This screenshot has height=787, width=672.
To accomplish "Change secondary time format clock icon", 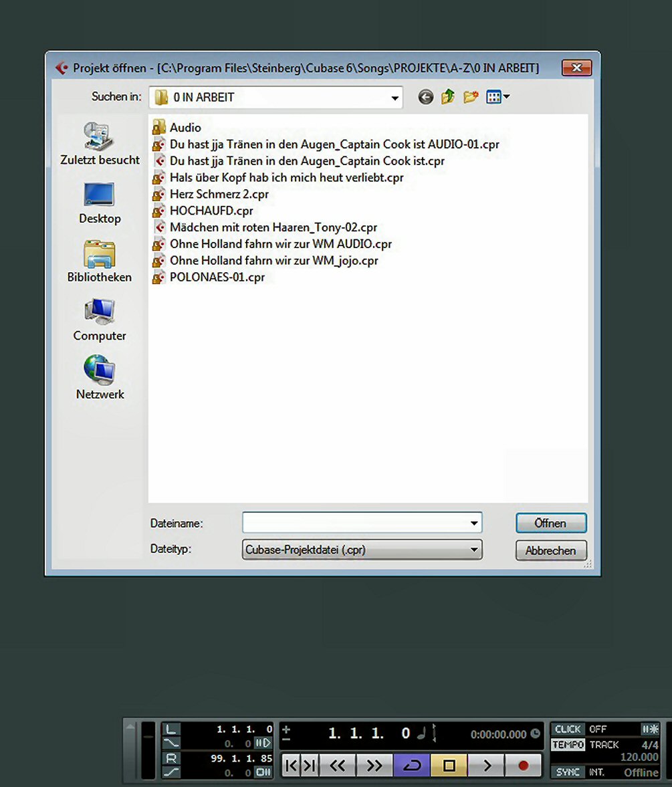I will (536, 734).
